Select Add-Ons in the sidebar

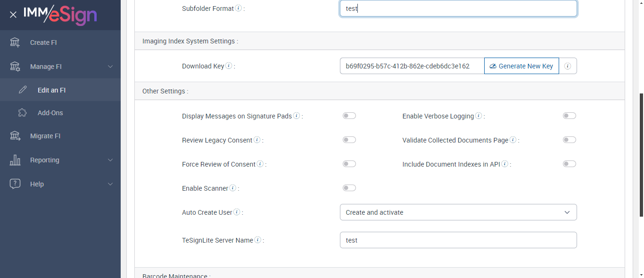coord(50,113)
